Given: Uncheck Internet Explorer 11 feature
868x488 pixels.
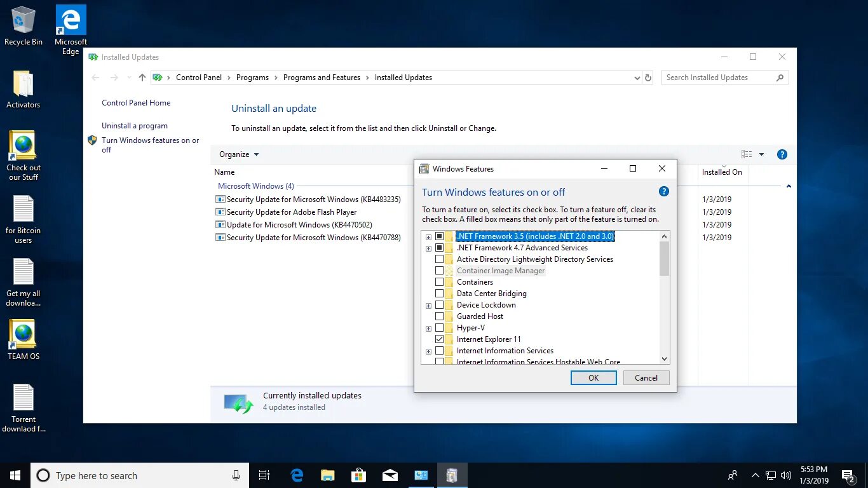Looking at the screenshot, I should tap(439, 339).
